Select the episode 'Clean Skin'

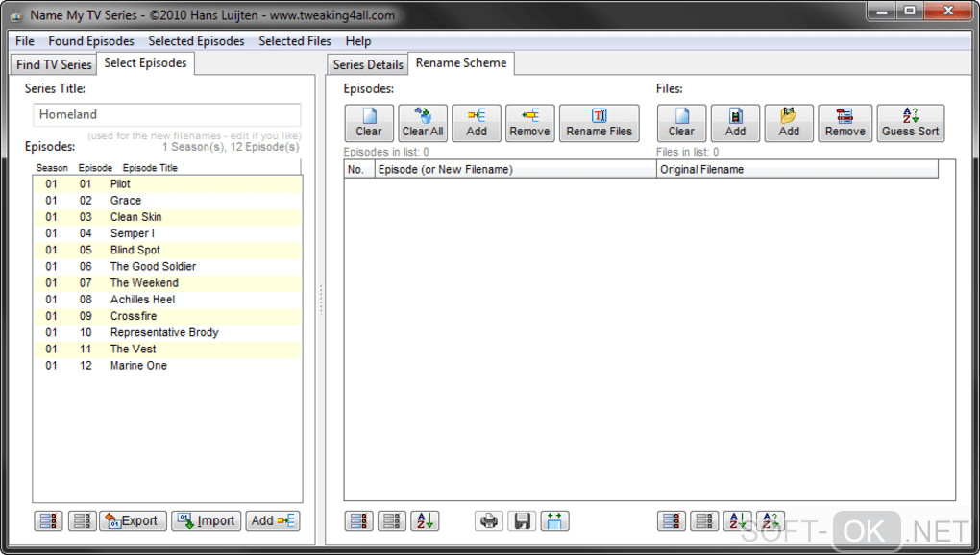click(167, 217)
